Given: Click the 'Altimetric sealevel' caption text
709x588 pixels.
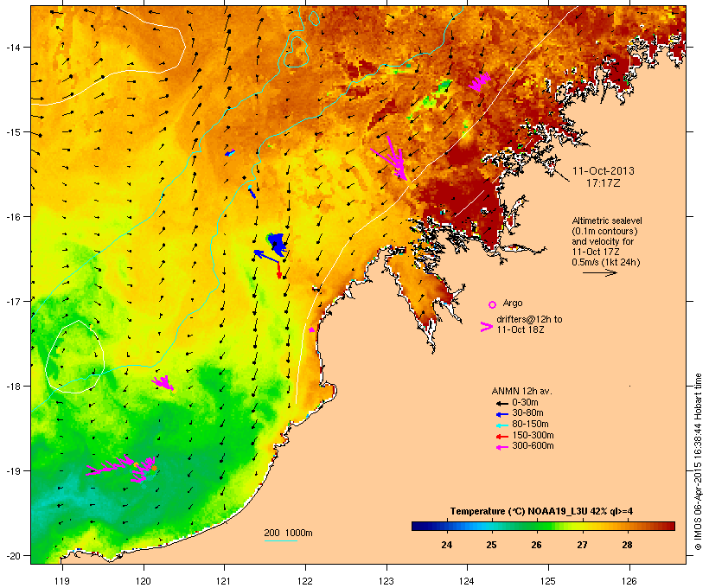Looking at the screenshot, I should (x=607, y=220).
